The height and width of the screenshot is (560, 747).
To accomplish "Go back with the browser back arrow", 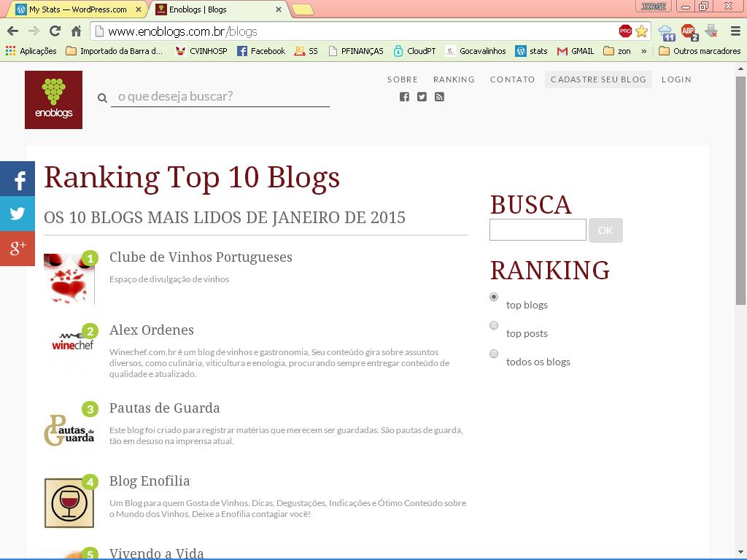I will (13, 31).
